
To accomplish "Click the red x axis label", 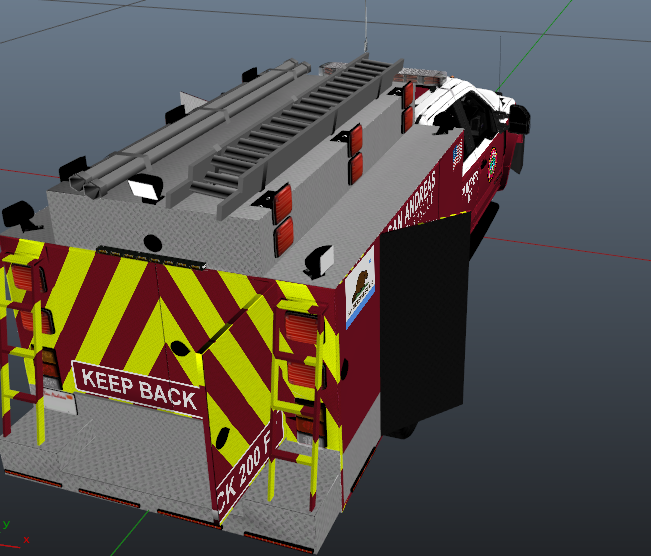I will [x=27, y=540].
